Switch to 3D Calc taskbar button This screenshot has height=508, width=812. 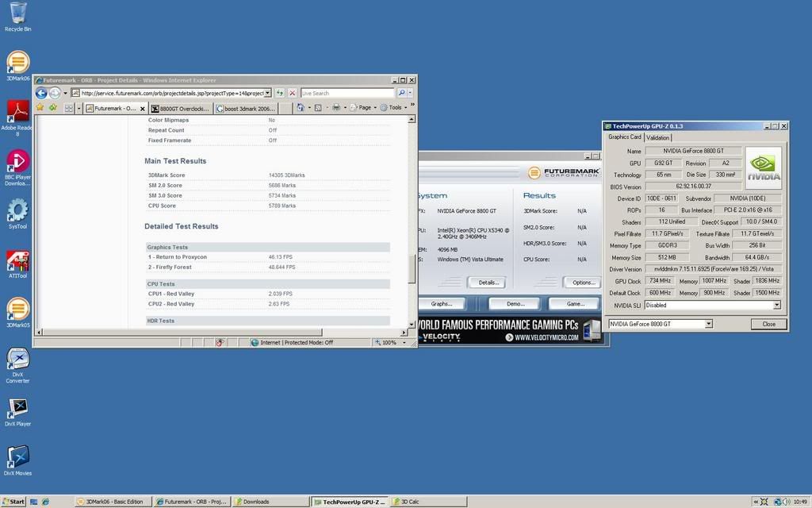click(x=427, y=502)
